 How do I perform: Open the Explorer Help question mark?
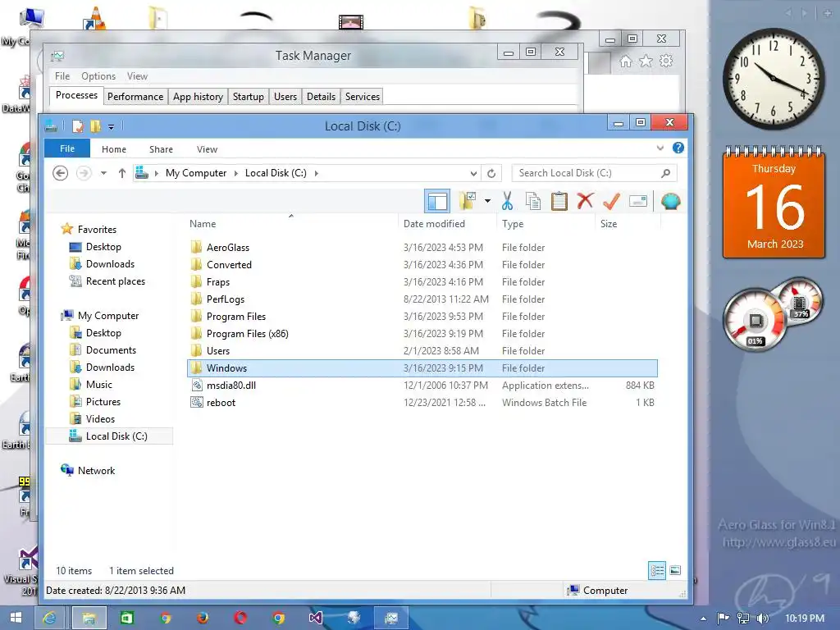(678, 148)
